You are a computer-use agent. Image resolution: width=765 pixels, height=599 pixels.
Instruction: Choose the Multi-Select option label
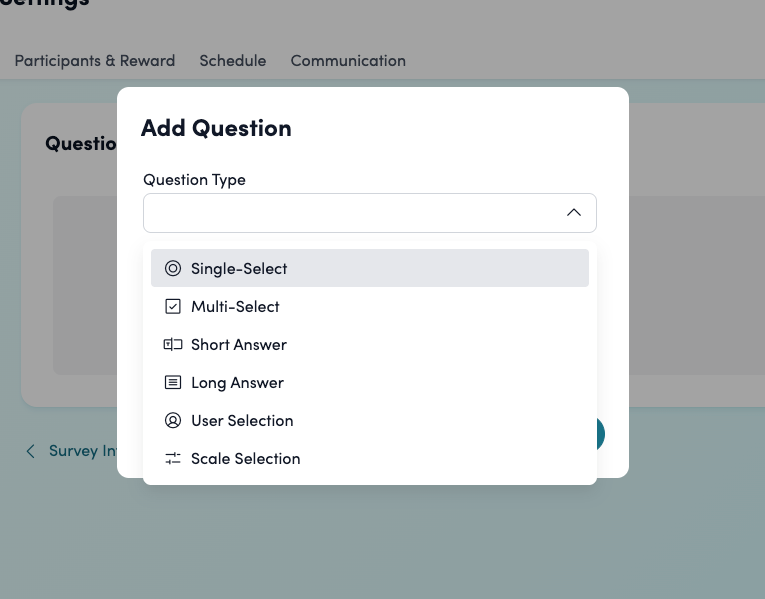tap(235, 306)
